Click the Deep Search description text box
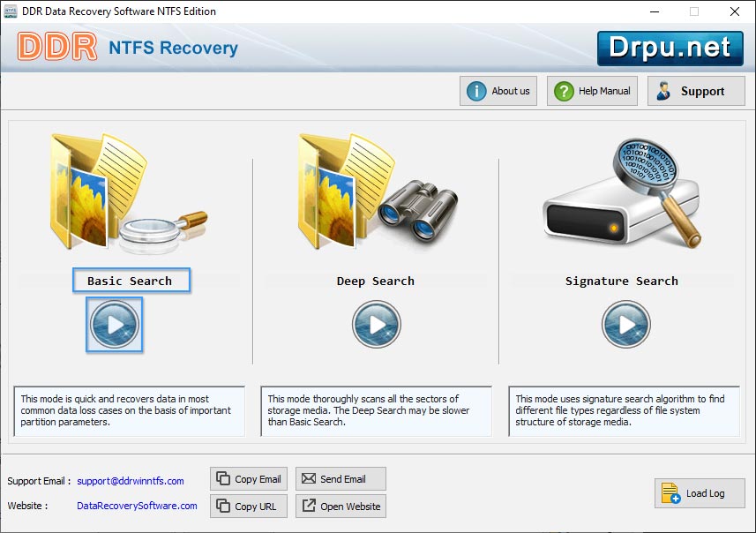Image resolution: width=756 pixels, height=533 pixels. (x=377, y=411)
